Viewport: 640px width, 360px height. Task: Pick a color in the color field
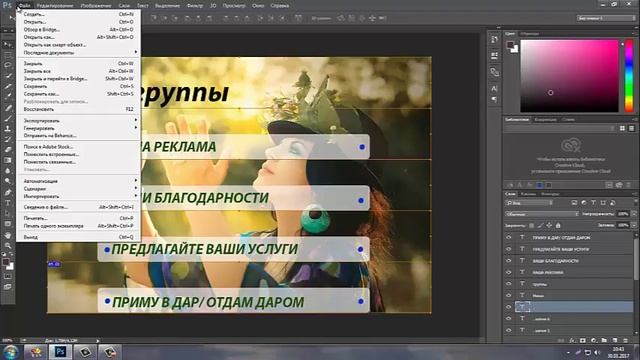(x=569, y=76)
